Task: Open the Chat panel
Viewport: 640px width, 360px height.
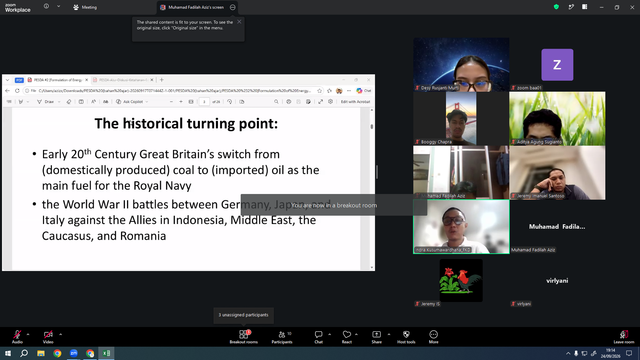Action: point(318,337)
